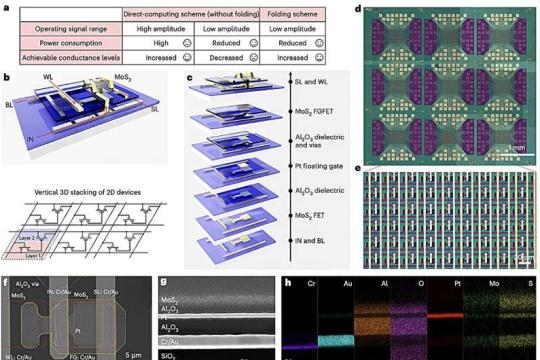Select "Low amplitude" under the Folding scheme column

(x=292, y=29)
